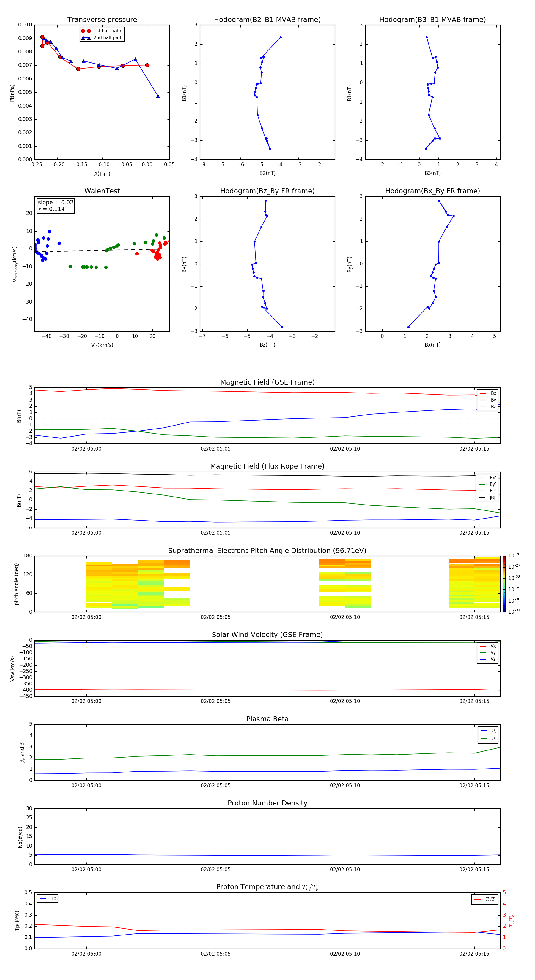This screenshot has width=535, height=980.
Task: Click the '1st half path' legend entry
Action: (102, 31)
